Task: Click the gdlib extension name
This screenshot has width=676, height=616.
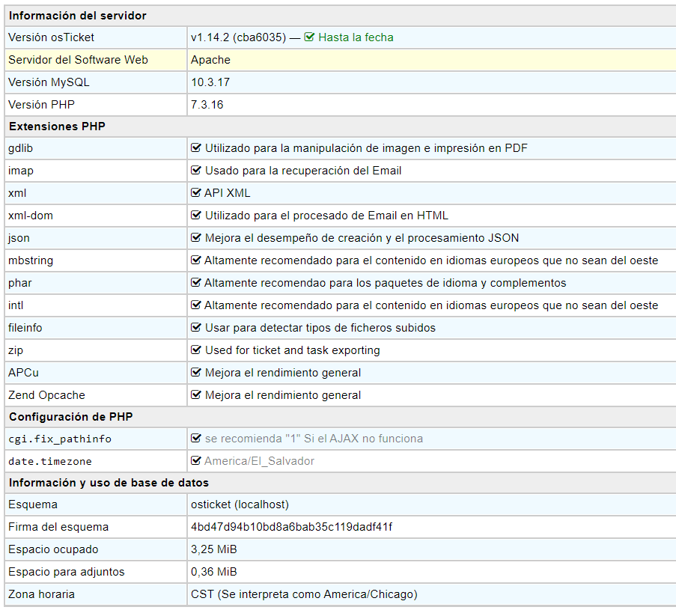Action: (x=20, y=148)
